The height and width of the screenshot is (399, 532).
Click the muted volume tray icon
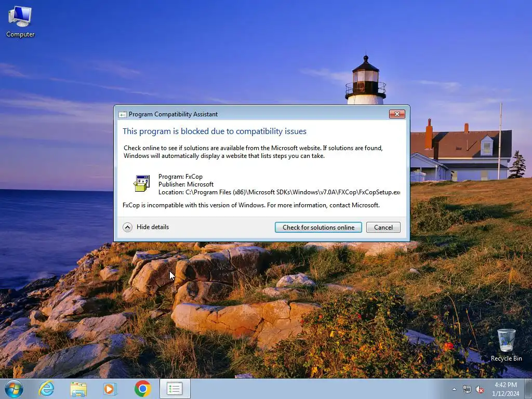480,389
